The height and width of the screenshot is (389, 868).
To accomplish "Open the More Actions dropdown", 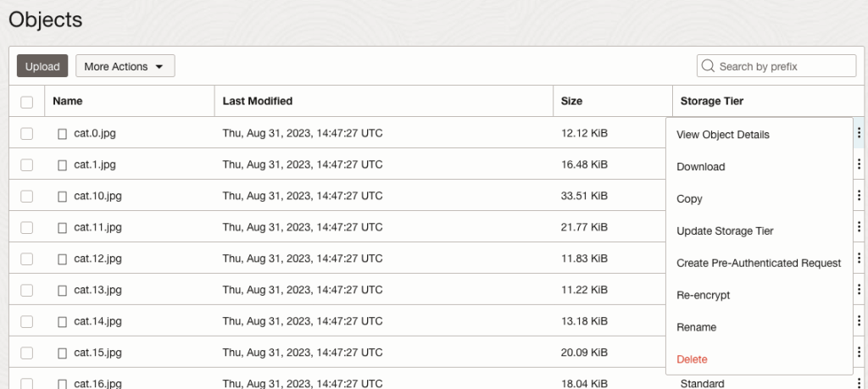I will tap(125, 66).
